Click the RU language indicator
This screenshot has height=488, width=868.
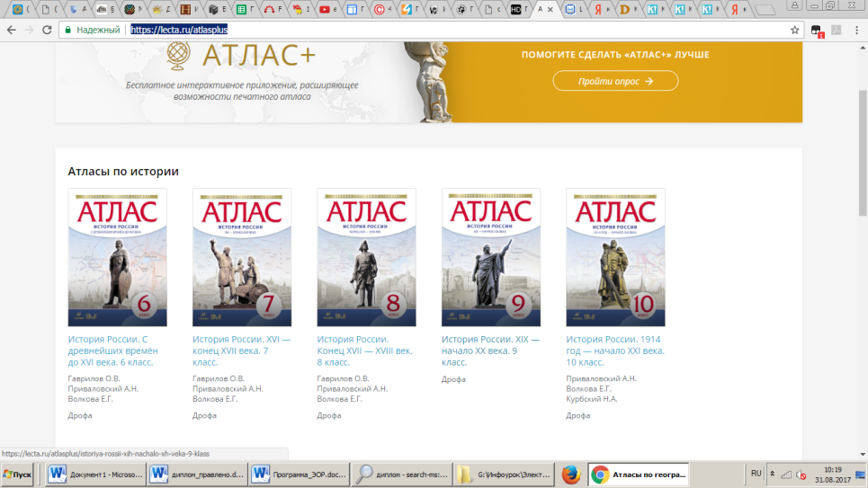pos(756,474)
